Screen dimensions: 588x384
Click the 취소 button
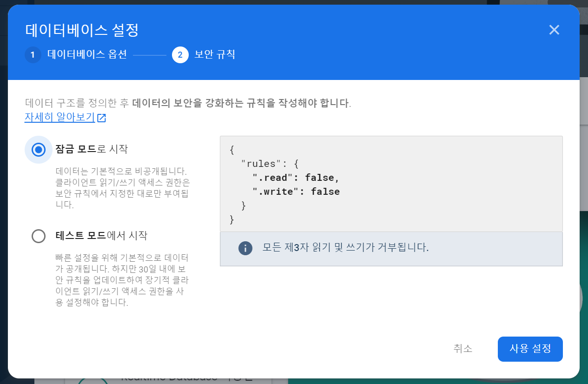(463, 349)
